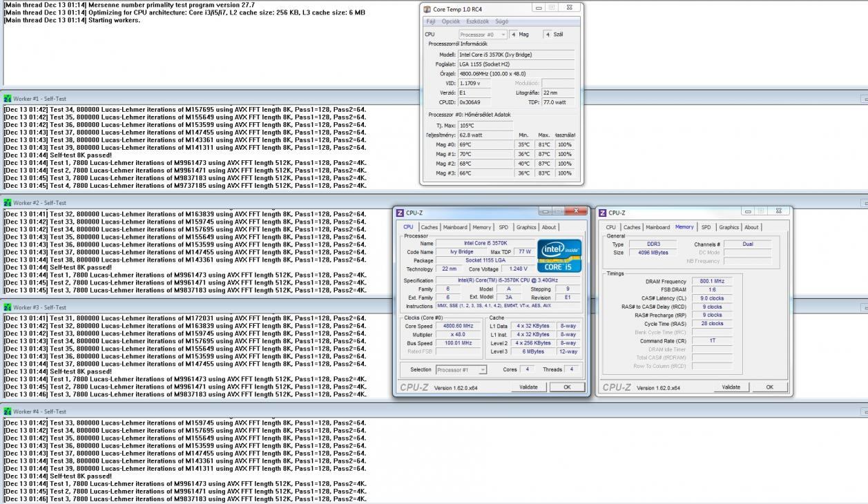This screenshot has height=504, width=868.
Task: Open the Processor #1 selection dropdown in CPU-Z
Action: coord(461,369)
